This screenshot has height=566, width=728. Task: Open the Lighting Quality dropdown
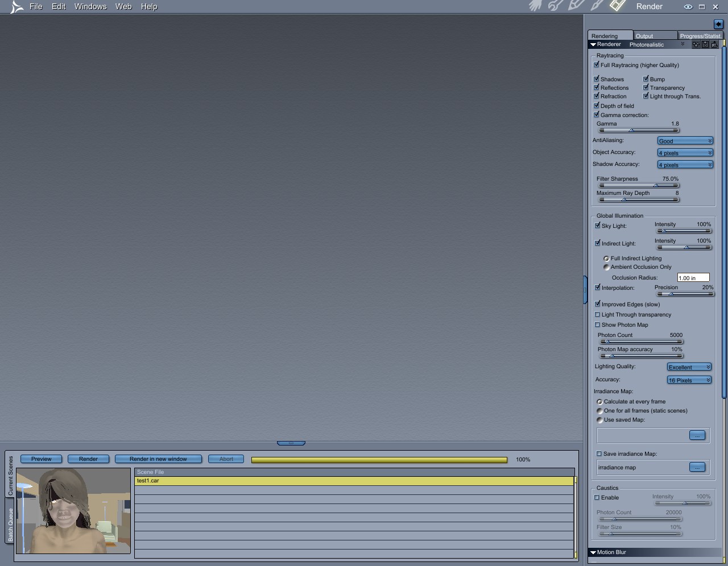pos(689,367)
